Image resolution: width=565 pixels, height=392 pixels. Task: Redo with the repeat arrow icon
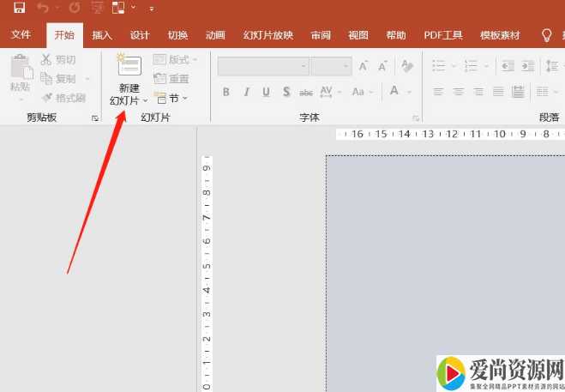click(75, 8)
